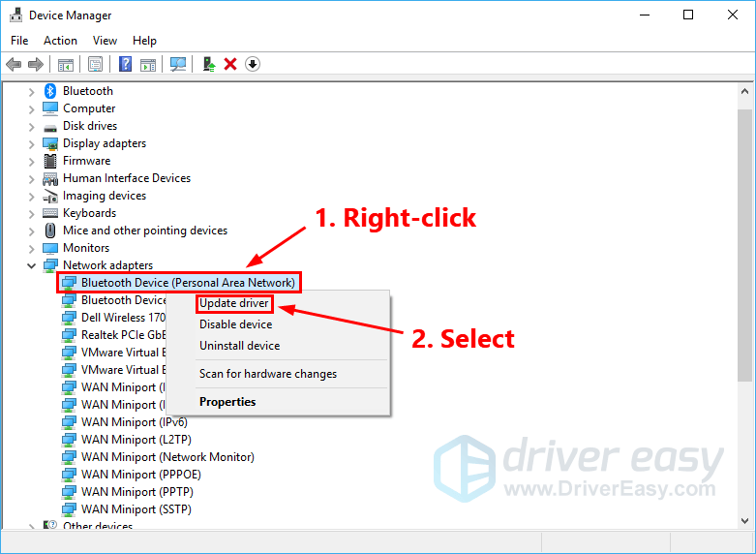Click the Properties sheet toolbar icon
The width and height of the screenshot is (756, 554).
point(95,64)
